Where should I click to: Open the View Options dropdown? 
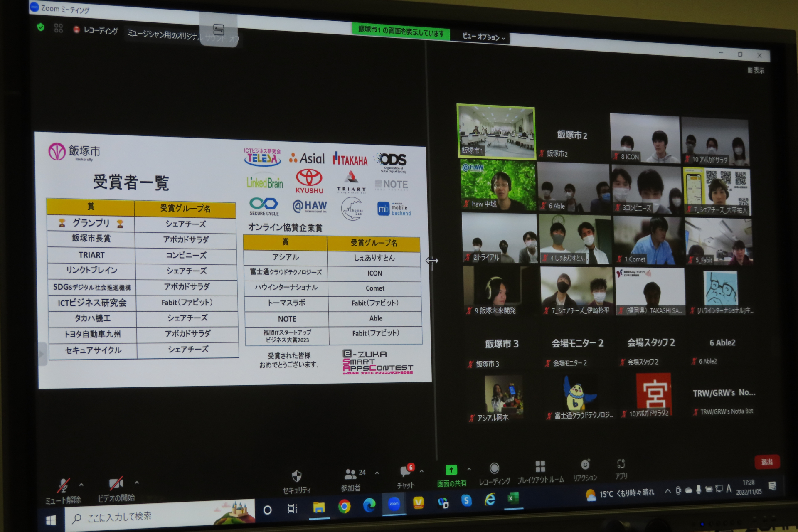click(x=484, y=37)
